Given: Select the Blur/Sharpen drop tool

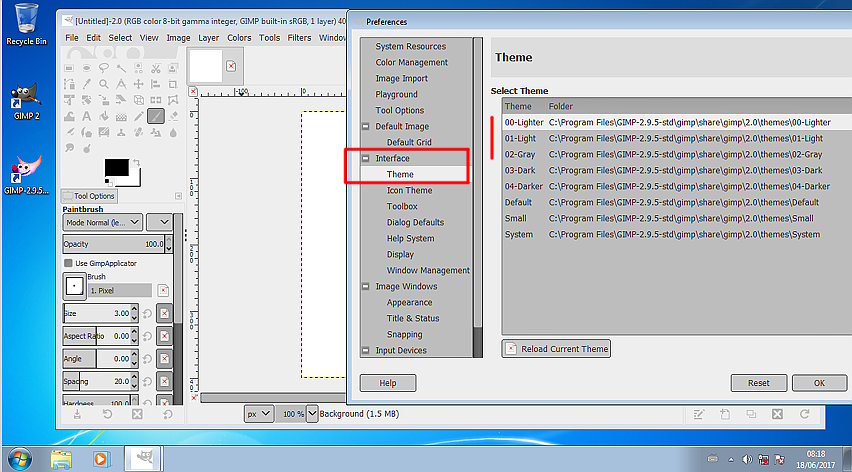Looking at the screenshot, I should [x=173, y=132].
